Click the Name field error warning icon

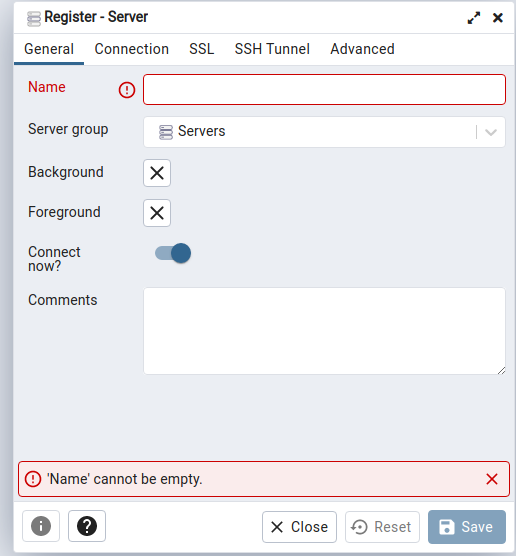coord(127,90)
